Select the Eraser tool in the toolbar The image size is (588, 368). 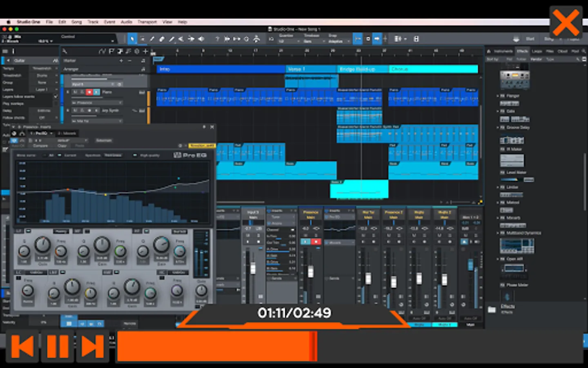click(x=162, y=39)
